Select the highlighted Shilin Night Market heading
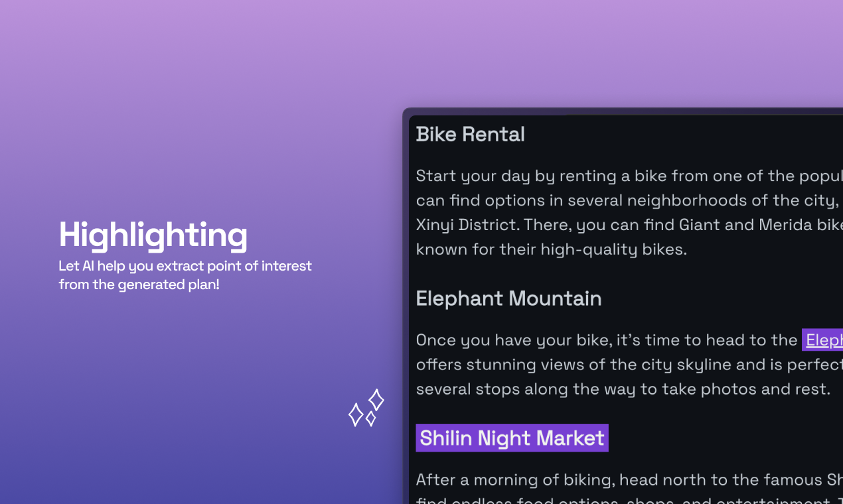 coord(512,438)
